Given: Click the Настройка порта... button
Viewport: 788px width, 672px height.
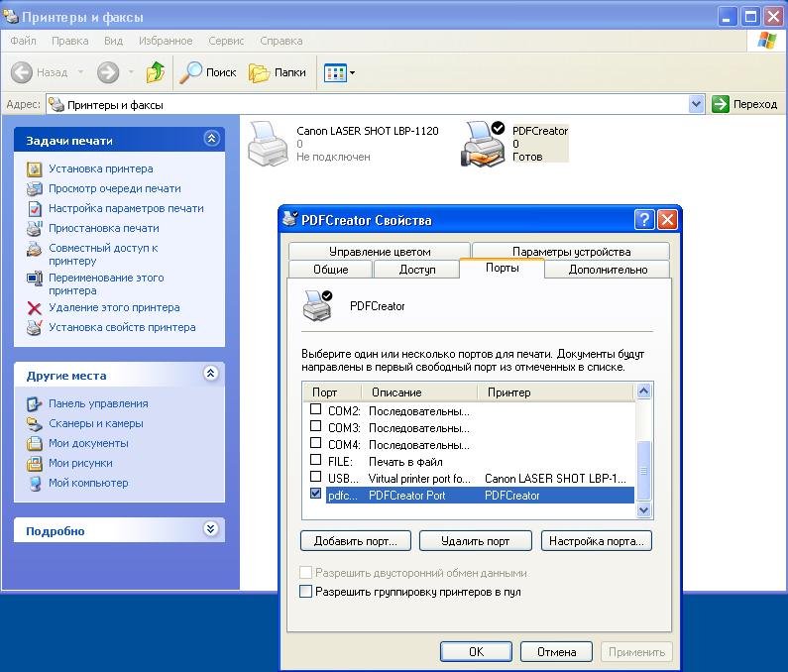Looking at the screenshot, I should 597,541.
